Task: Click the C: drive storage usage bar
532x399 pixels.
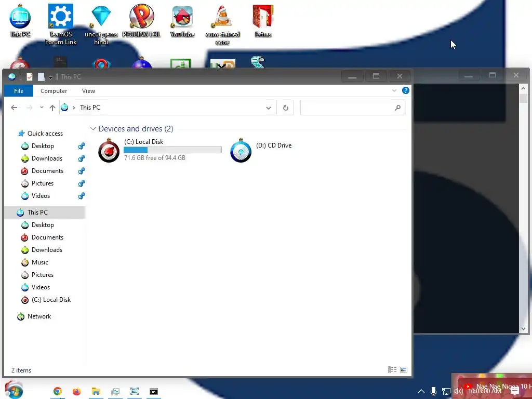Action: [172, 150]
